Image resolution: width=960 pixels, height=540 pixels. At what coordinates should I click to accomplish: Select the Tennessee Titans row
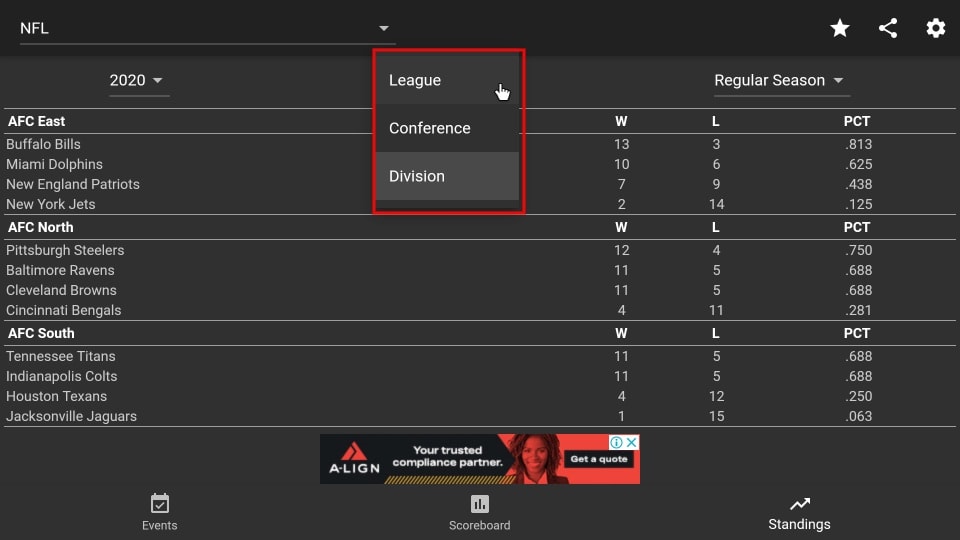[x=479, y=356]
